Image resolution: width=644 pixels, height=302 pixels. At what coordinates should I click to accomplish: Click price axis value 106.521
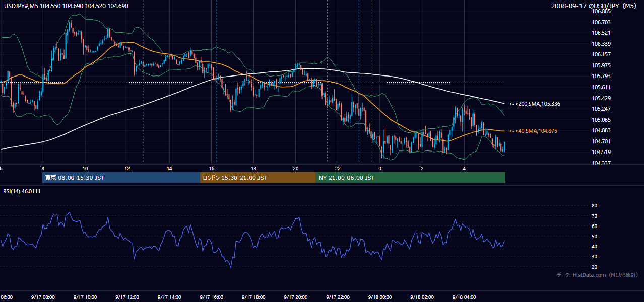tap(602, 33)
